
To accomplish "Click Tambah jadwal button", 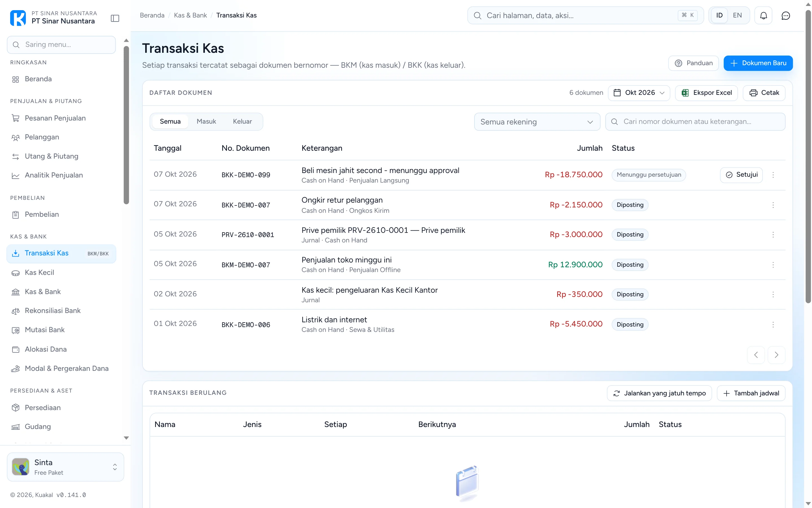I will [751, 393].
